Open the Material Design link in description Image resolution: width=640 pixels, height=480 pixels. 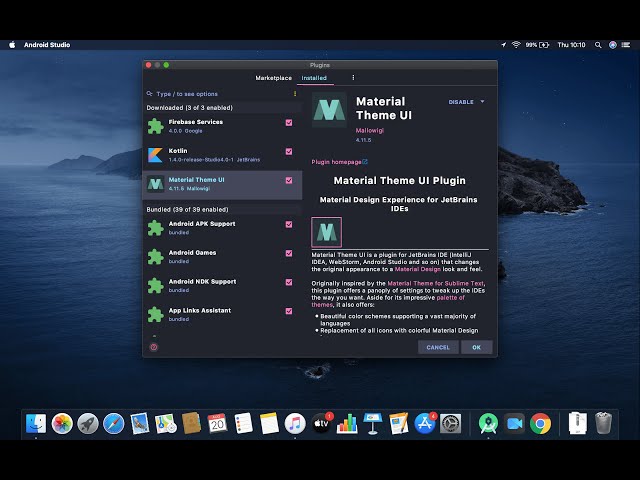tap(418, 269)
